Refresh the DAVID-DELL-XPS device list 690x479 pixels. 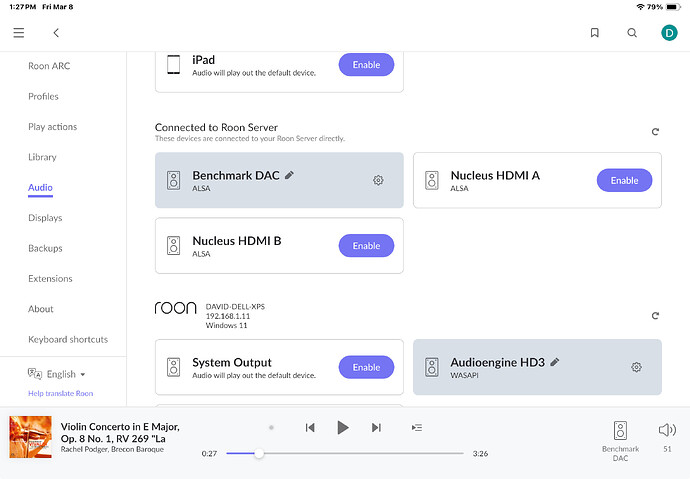tap(655, 315)
